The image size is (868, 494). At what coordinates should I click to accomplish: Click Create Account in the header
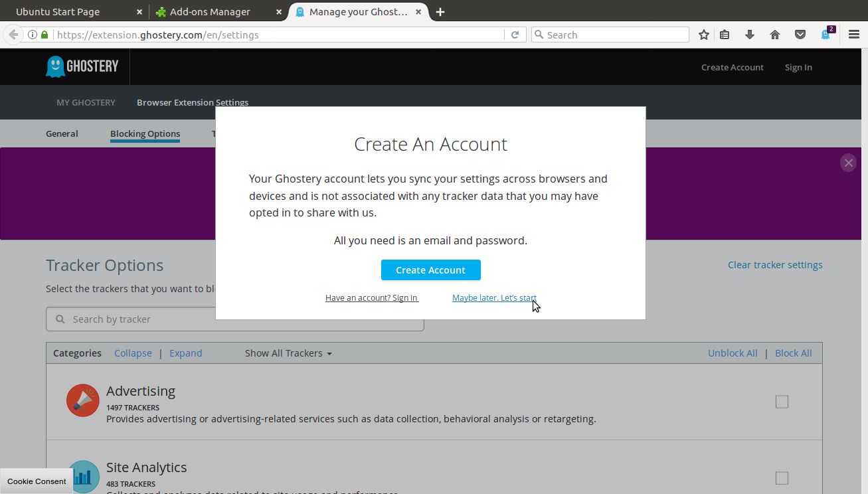coord(733,67)
